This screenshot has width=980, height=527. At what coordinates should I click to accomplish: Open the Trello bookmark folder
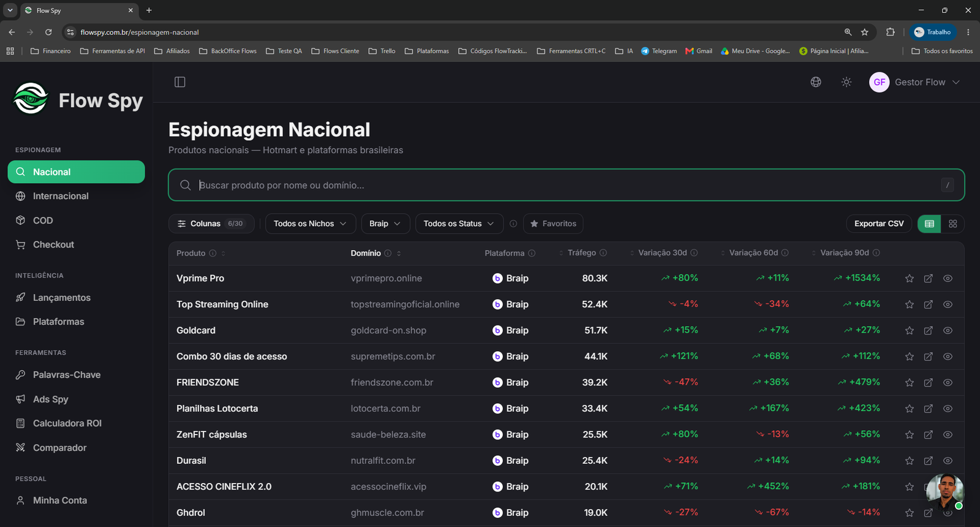click(382, 51)
